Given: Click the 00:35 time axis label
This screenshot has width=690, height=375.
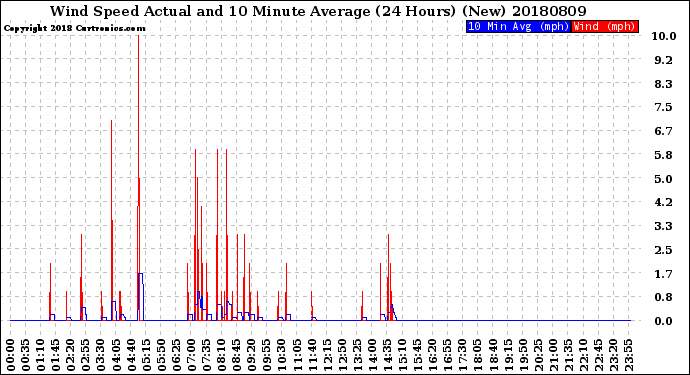Looking at the screenshot, I should (x=26, y=355).
